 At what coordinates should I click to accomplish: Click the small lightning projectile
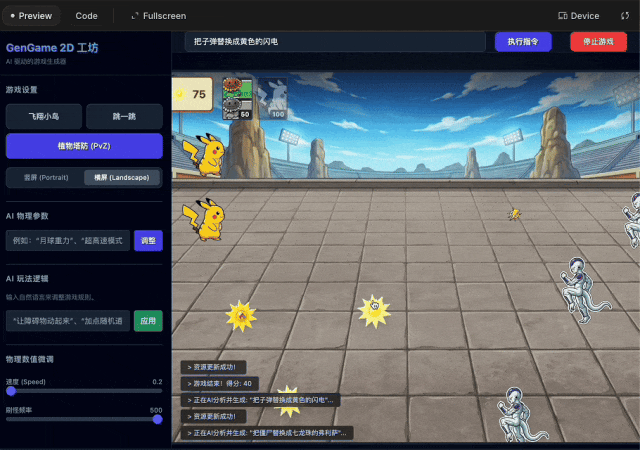coord(514,214)
